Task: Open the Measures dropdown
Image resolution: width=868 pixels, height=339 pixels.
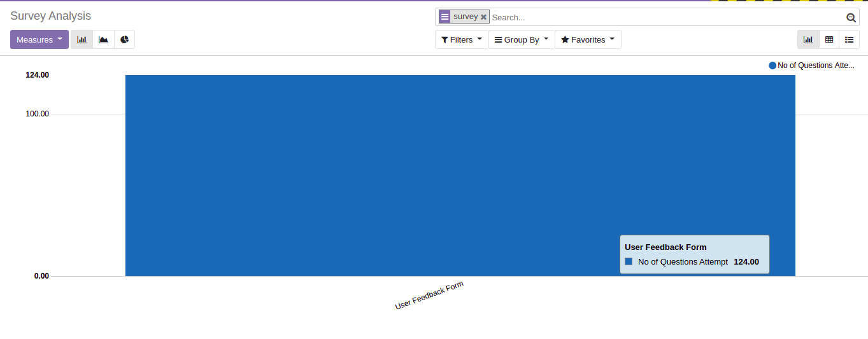Action: click(x=39, y=39)
